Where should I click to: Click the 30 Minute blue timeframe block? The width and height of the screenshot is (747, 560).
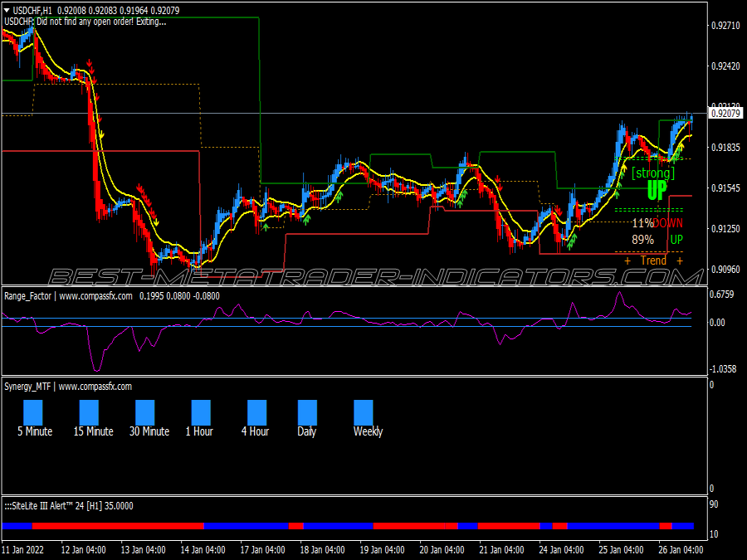pyautogui.click(x=144, y=412)
